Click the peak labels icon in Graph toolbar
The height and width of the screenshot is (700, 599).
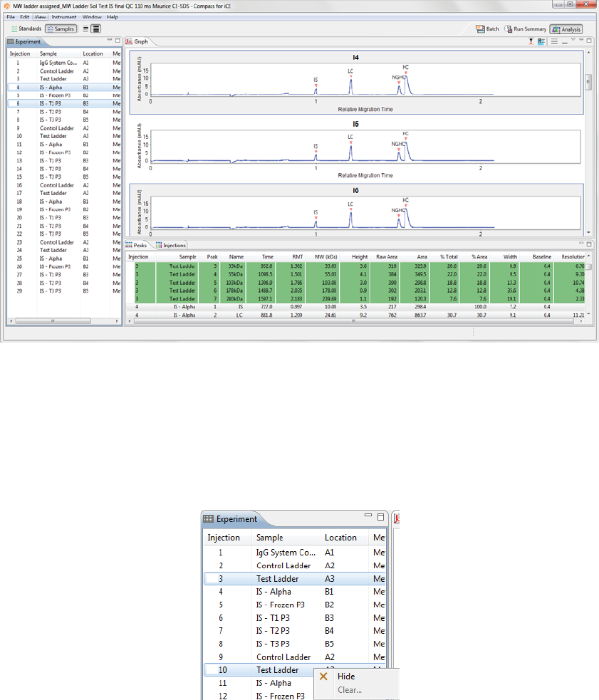pos(541,41)
